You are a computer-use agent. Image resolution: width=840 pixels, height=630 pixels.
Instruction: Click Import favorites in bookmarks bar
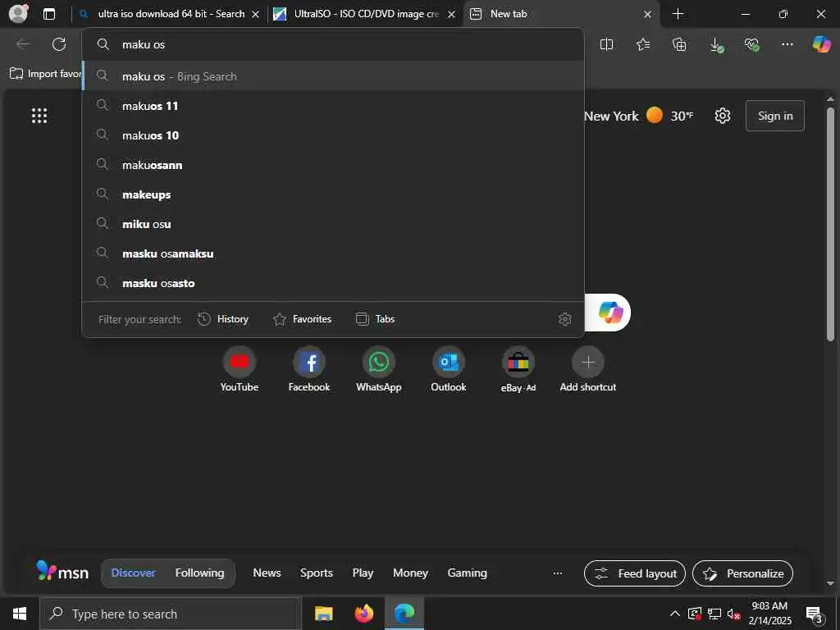[x=46, y=74]
